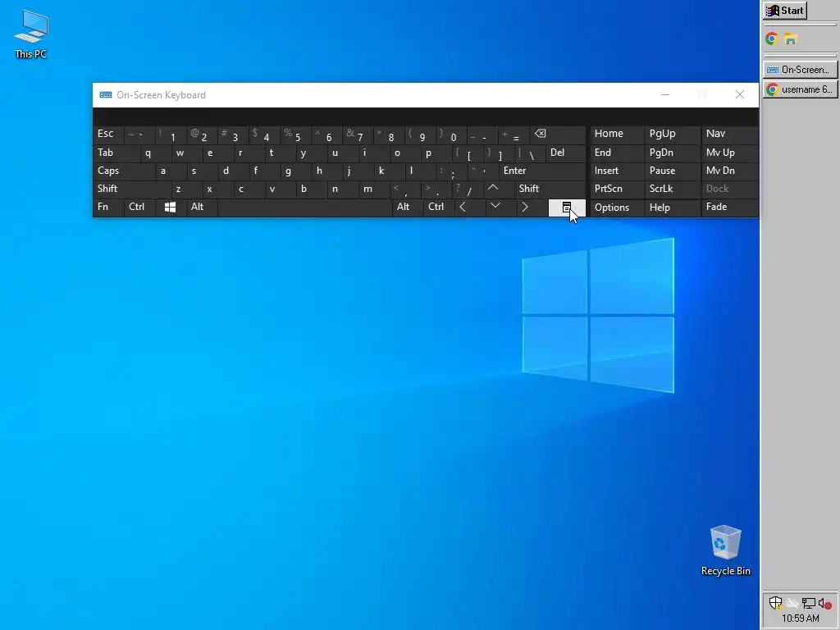Toggle the left Shift key
The width and height of the screenshot is (840, 630).
click(x=132, y=189)
